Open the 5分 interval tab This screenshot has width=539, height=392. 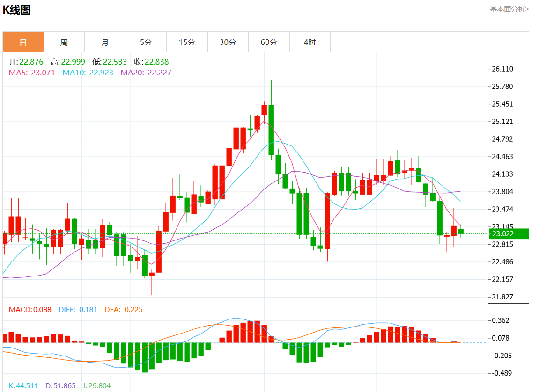tap(146, 42)
